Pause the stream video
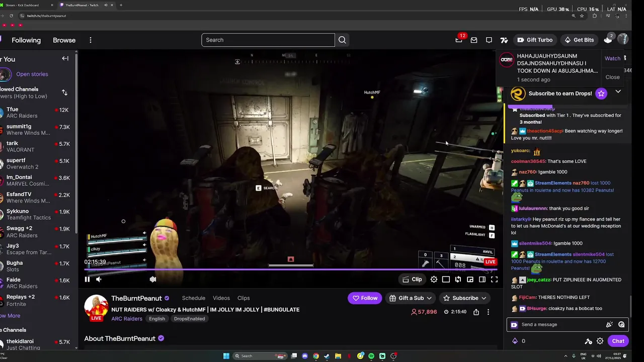 87,280
